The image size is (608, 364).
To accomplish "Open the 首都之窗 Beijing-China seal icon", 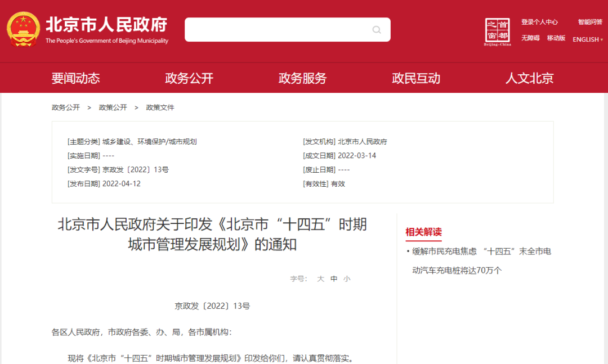I will coord(498,32).
